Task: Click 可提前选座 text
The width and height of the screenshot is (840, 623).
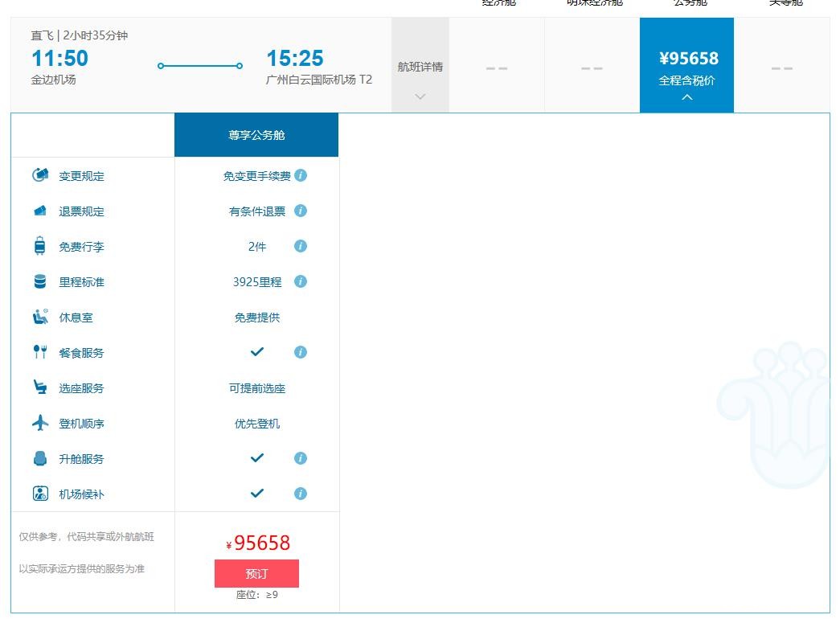Action: pos(257,387)
